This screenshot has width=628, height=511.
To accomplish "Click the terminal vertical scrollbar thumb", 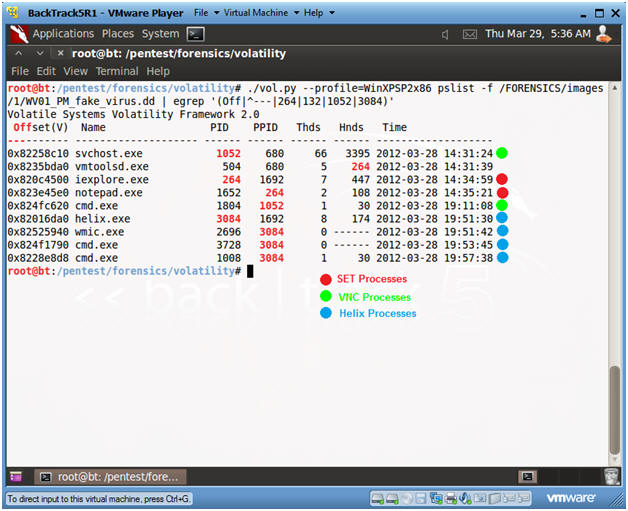I will (x=615, y=410).
